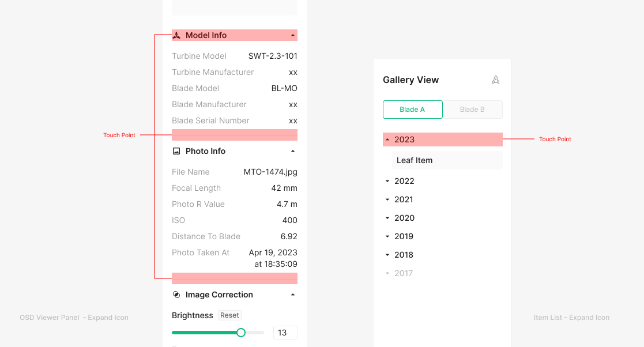Collapse the Model Info section arrow
This screenshot has width=644, height=347.
coord(293,35)
